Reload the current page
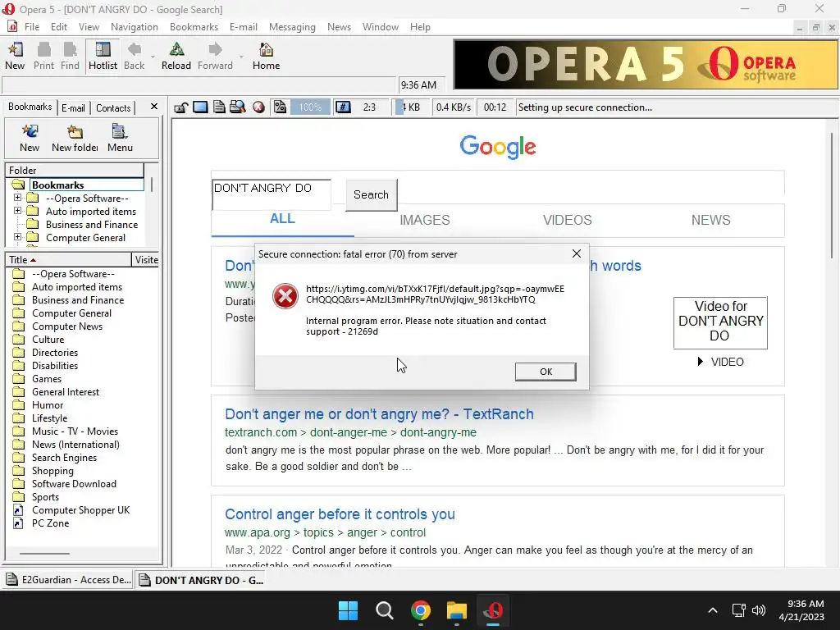 176,57
